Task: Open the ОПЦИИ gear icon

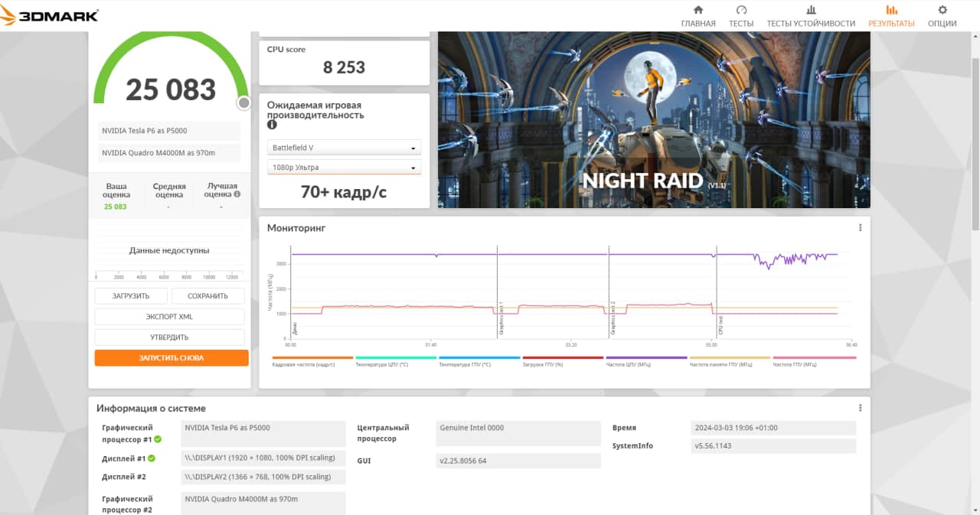Action: pos(942,11)
